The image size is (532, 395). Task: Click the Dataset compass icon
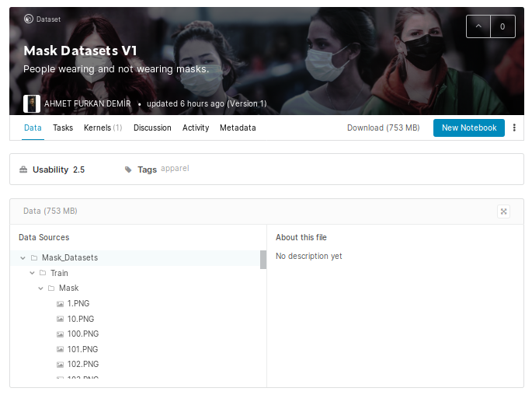29,19
